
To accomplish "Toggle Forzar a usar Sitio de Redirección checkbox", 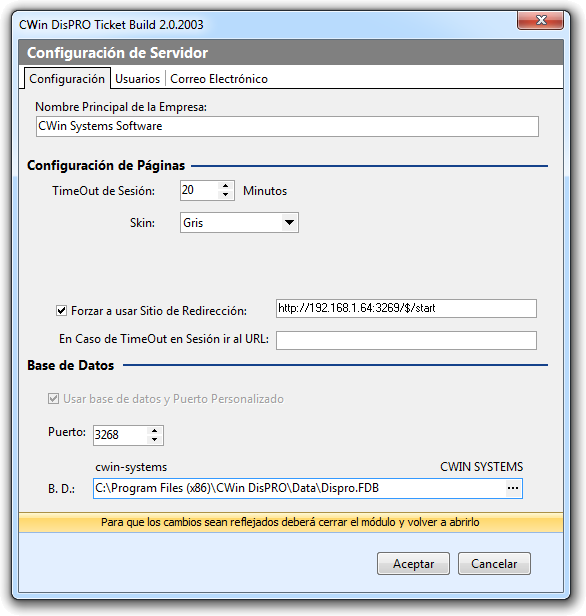I will coord(61,311).
